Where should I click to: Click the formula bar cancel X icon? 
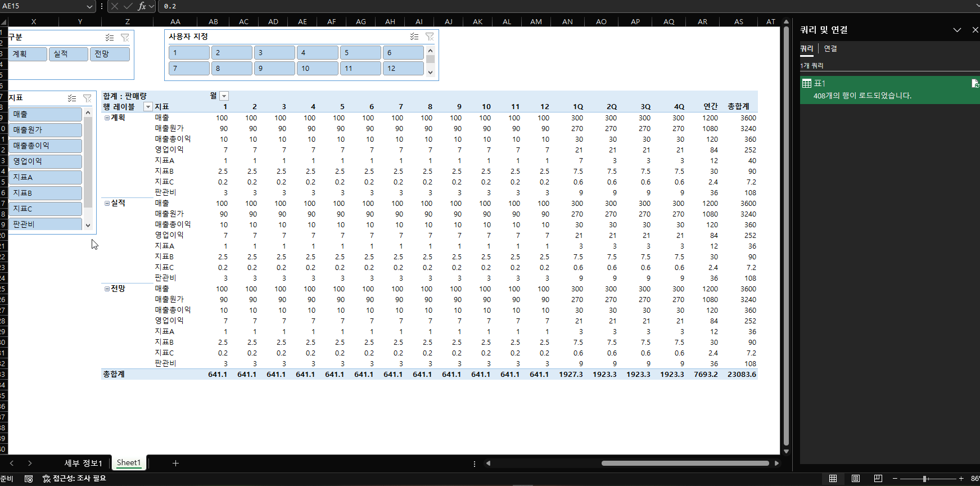coord(115,6)
